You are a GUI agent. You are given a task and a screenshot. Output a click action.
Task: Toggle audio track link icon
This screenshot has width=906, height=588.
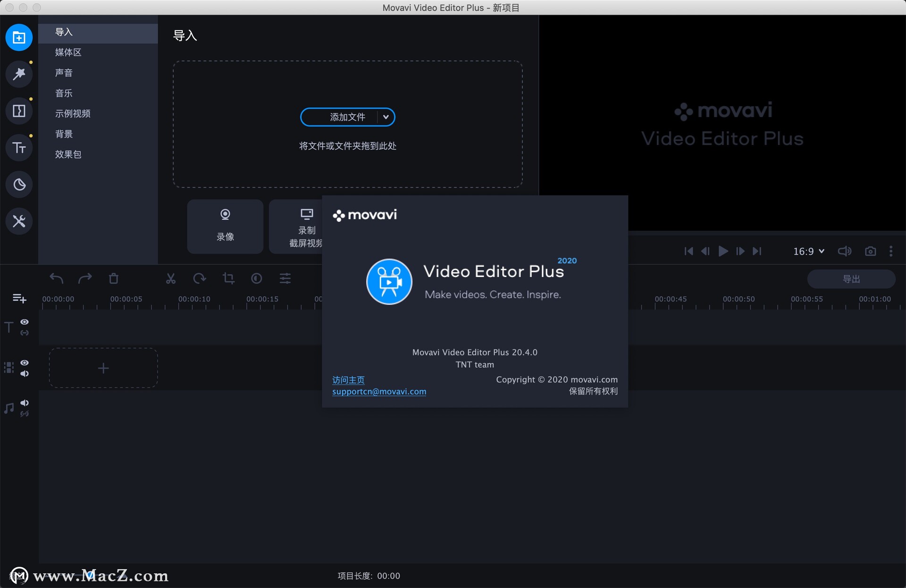(x=25, y=414)
